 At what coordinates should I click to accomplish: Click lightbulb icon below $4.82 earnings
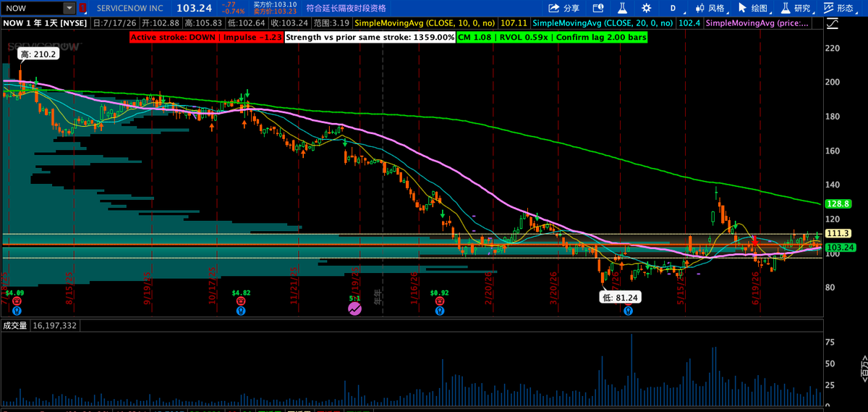click(240, 310)
